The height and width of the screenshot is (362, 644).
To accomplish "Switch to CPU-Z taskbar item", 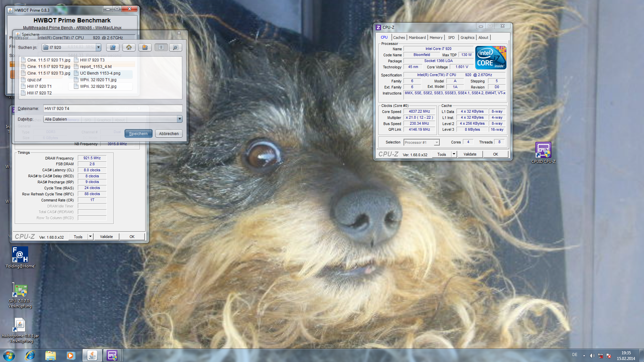I will [112, 355].
